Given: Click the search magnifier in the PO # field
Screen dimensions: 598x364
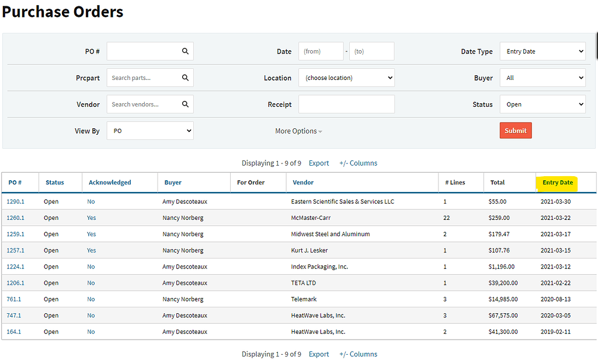Looking at the screenshot, I should pyautogui.click(x=185, y=51).
